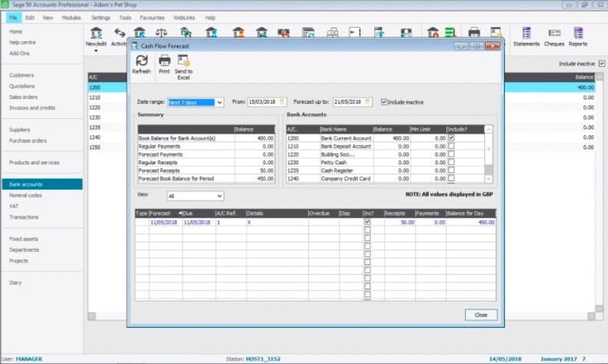Viewport: 608px width, 364px height.
Task: Open the Modules menu
Action: pos(71,17)
